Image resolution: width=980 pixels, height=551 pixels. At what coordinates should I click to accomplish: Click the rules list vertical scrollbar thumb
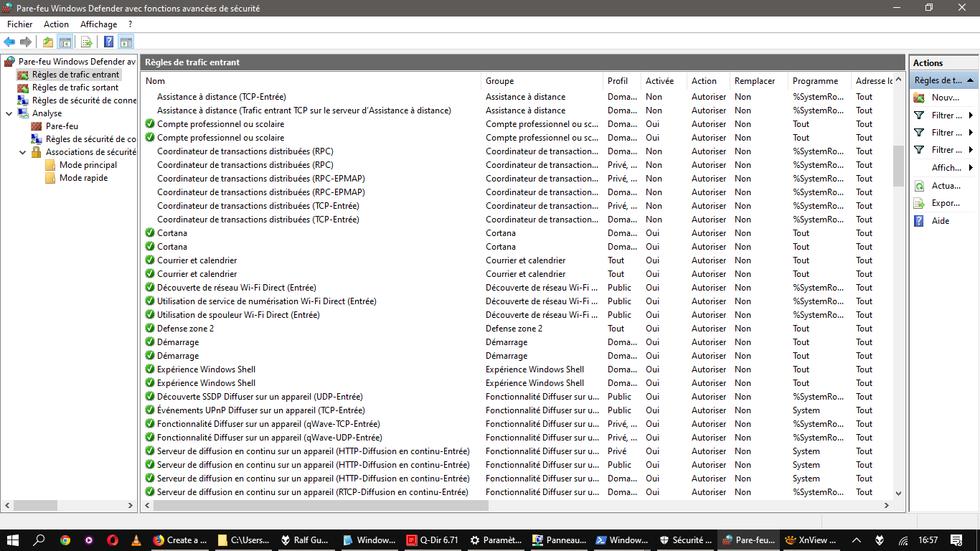pyautogui.click(x=898, y=166)
